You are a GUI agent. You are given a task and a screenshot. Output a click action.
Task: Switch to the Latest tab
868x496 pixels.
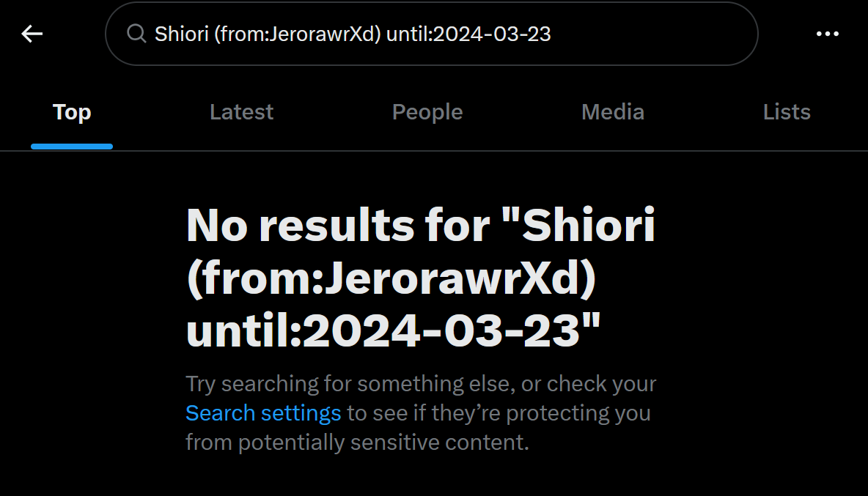(241, 112)
